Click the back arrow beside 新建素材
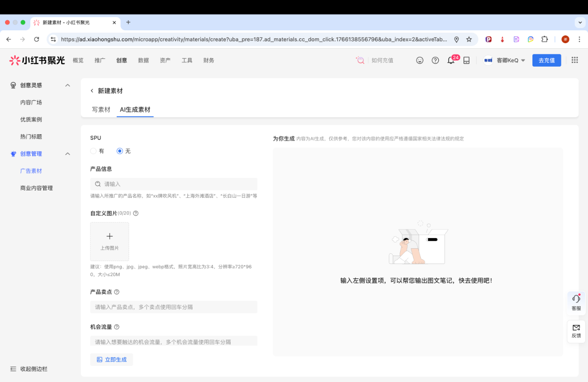This screenshot has width=588, height=382. pyautogui.click(x=92, y=91)
